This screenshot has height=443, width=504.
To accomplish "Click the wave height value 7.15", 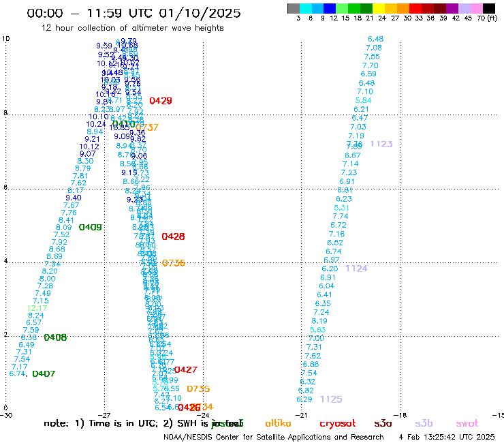I will click(41, 301).
